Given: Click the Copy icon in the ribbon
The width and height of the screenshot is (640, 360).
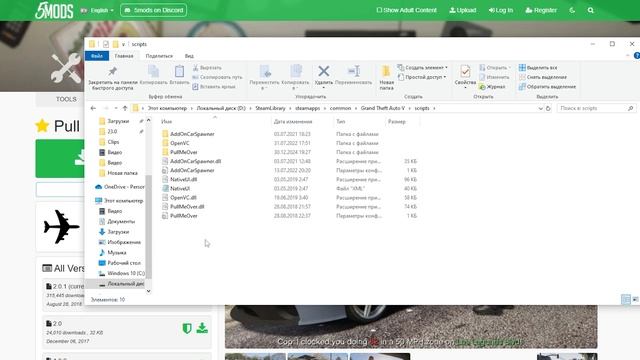Looking at the screenshot, I should coord(153,71).
